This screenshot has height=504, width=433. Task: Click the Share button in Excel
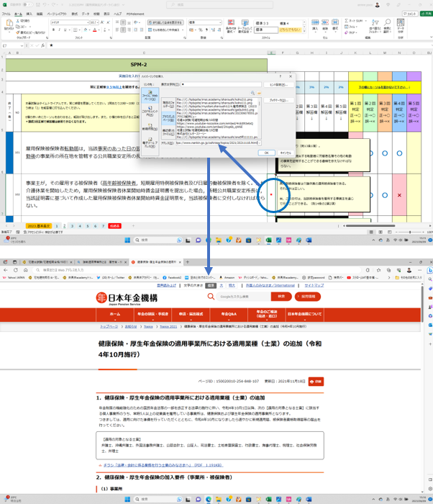click(427, 14)
